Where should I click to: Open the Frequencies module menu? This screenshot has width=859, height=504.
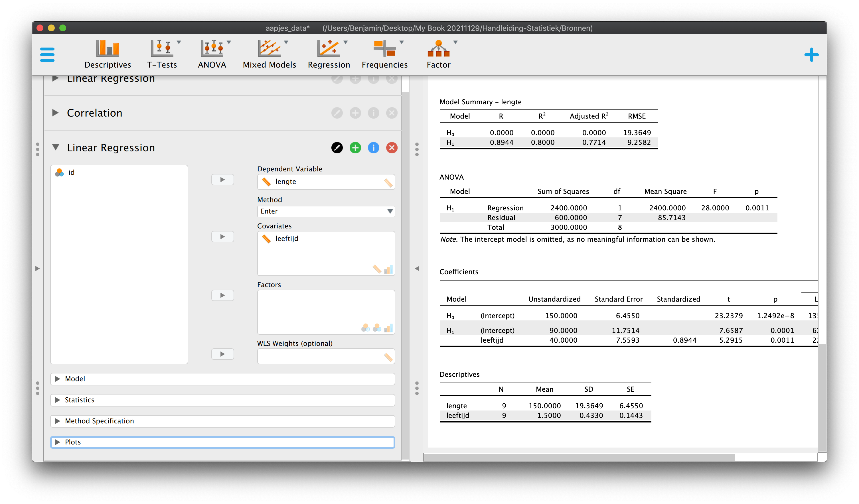click(x=384, y=54)
